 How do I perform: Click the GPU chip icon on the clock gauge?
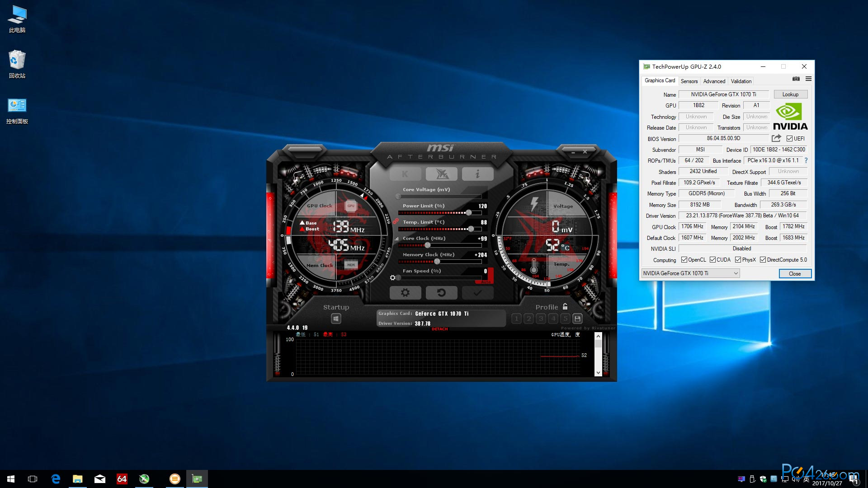click(351, 206)
